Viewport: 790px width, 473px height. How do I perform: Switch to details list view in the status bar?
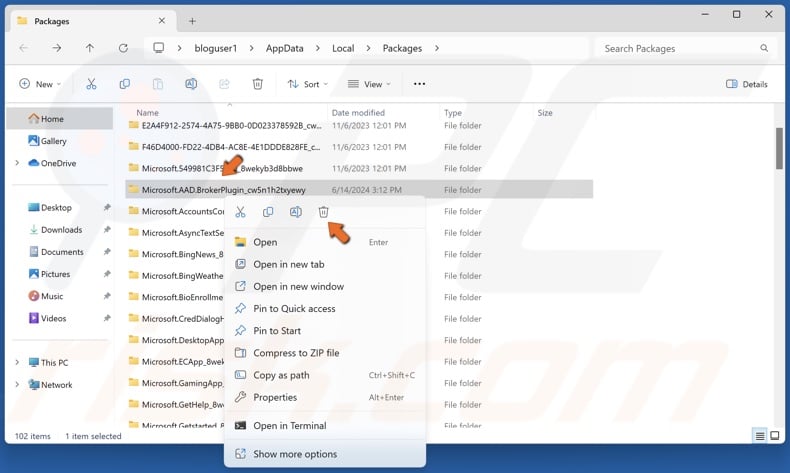[x=760, y=436]
